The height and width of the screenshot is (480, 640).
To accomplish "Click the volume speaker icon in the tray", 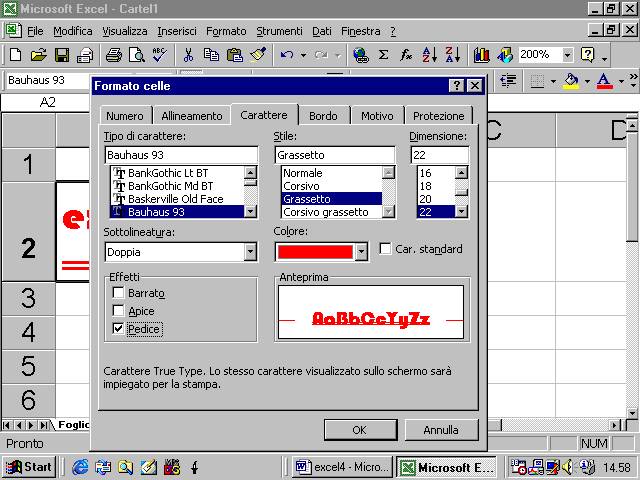I will click(567, 467).
